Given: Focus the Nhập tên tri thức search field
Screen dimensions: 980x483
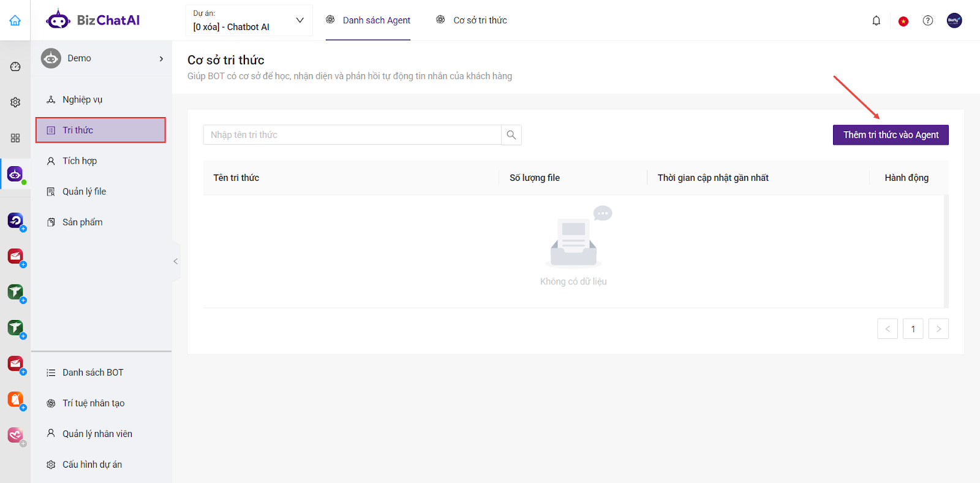Looking at the screenshot, I should pos(352,135).
